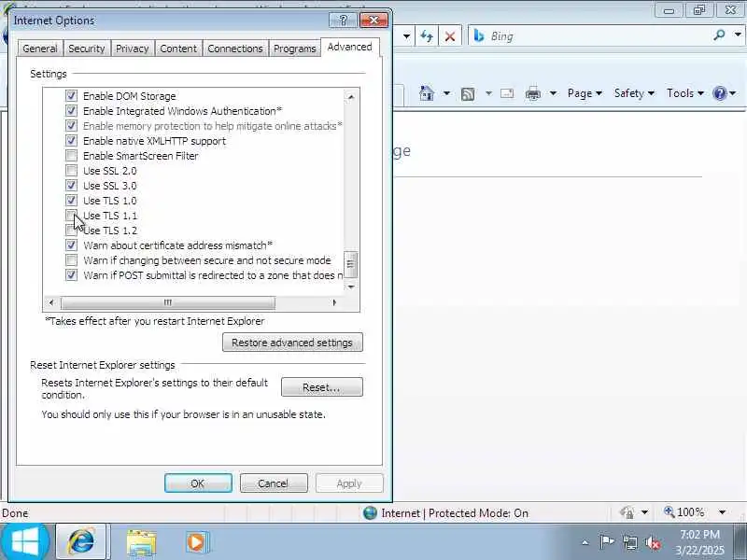
Task: Check Enable SmartScreen Filter
Action: coord(71,155)
